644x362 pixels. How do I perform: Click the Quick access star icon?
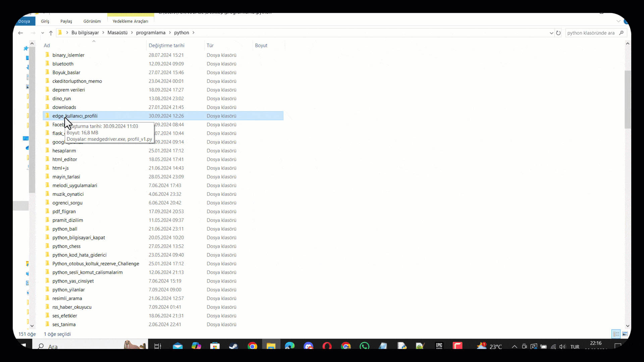[x=26, y=48]
